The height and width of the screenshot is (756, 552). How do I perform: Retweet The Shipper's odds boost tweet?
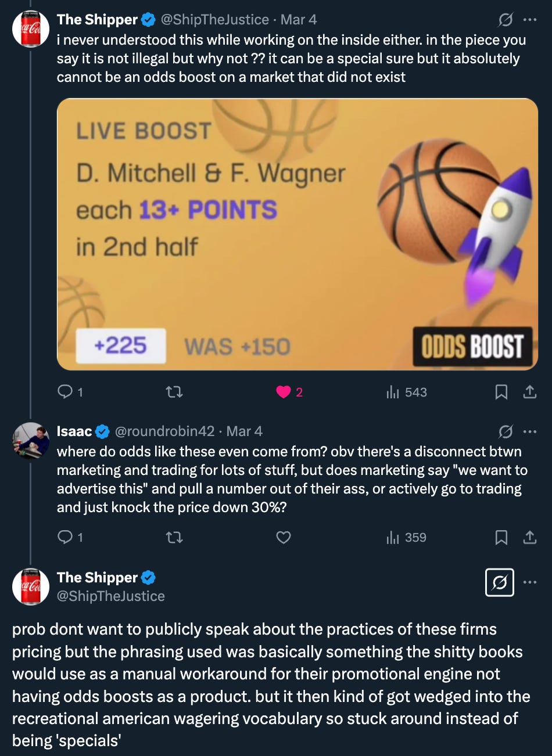pos(174,393)
